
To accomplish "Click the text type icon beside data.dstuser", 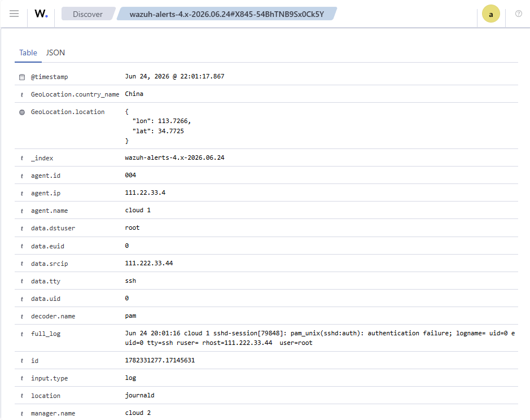I will [x=22, y=229].
